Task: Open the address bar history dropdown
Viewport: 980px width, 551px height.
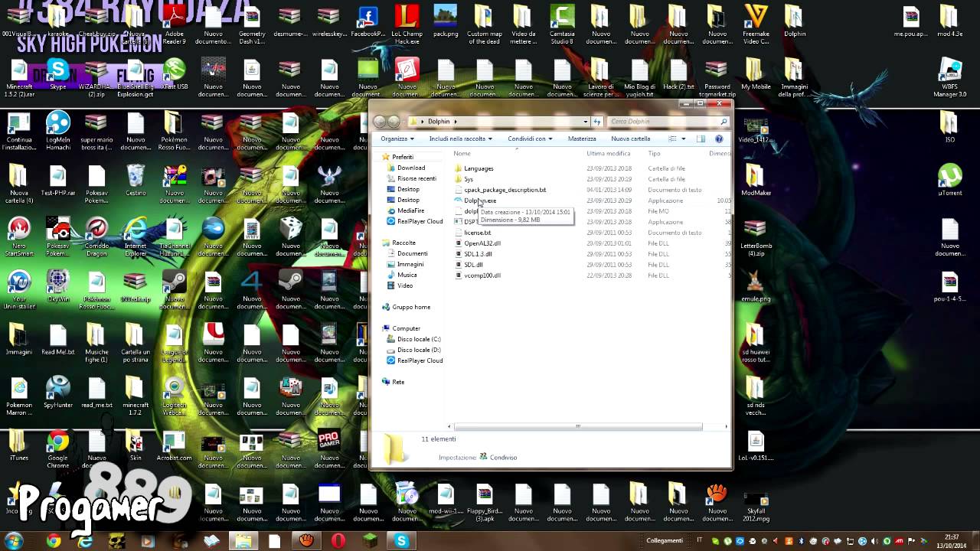Action: click(x=586, y=121)
